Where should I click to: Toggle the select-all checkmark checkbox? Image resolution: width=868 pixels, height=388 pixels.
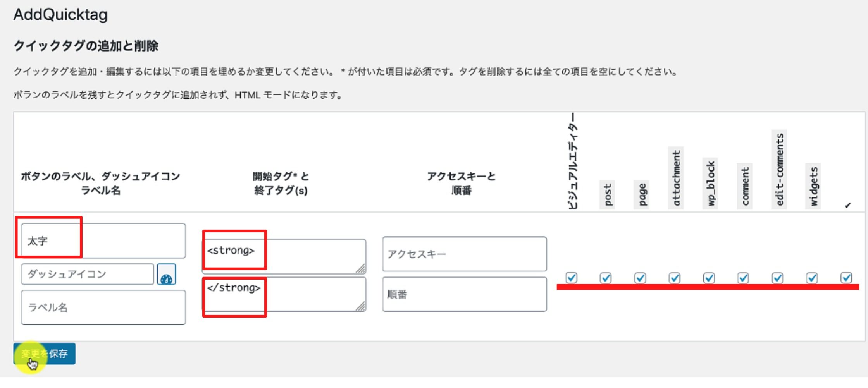(x=846, y=278)
